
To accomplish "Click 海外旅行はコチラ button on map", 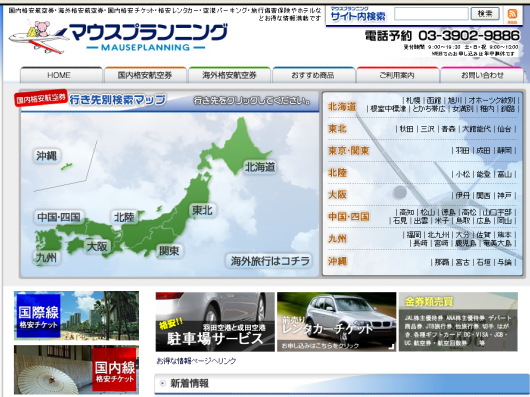I will click(x=270, y=261).
